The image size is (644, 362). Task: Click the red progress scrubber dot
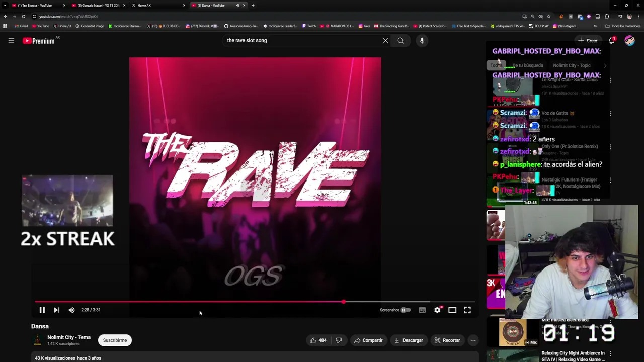coord(344,302)
